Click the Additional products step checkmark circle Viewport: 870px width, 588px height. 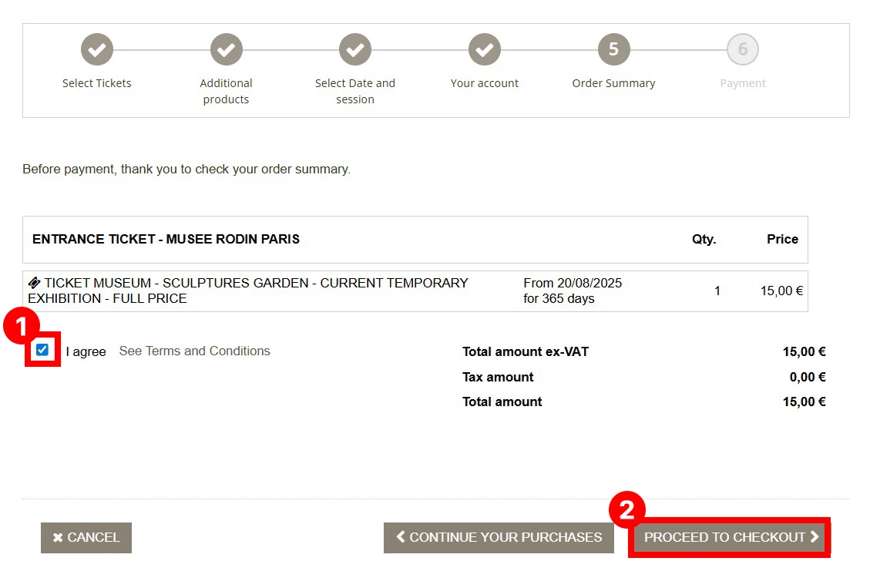pyautogui.click(x=226, y=50)
